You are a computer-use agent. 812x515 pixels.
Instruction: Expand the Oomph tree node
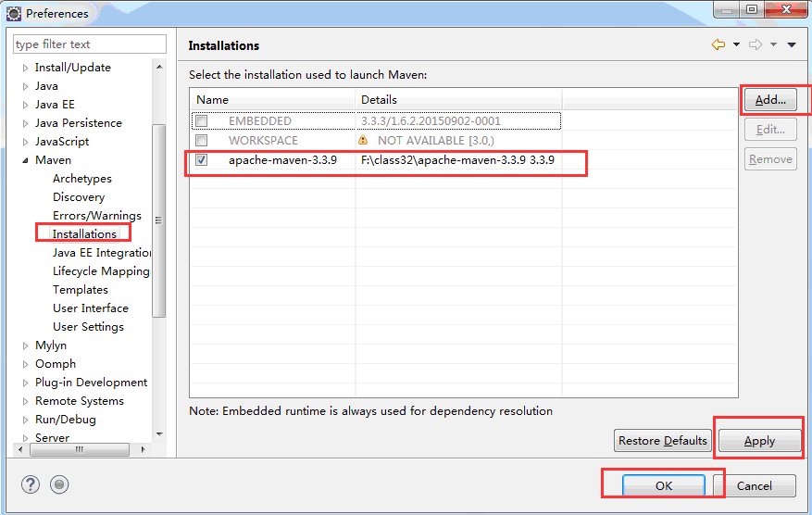(x=25, y=364)
